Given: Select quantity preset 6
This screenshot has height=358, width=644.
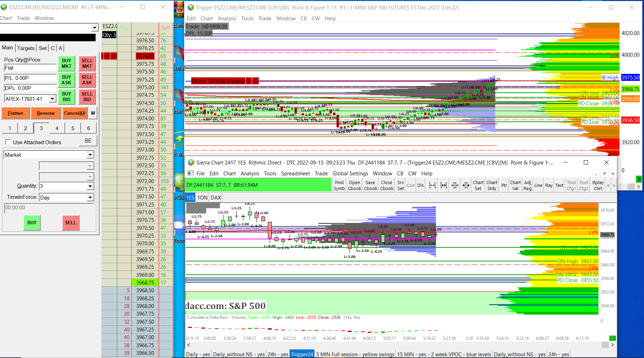Looking at the screenshot, I should point(89,128).
